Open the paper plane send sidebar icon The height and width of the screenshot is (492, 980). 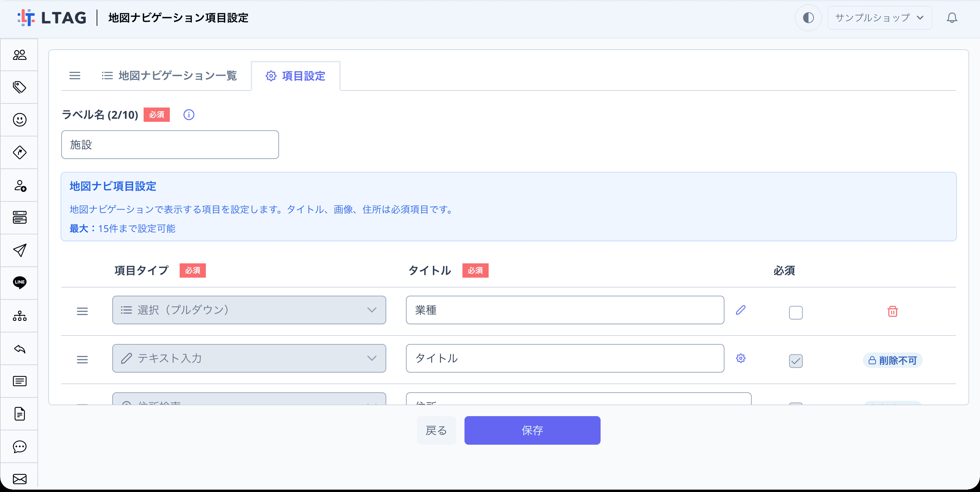coord(19,250)
